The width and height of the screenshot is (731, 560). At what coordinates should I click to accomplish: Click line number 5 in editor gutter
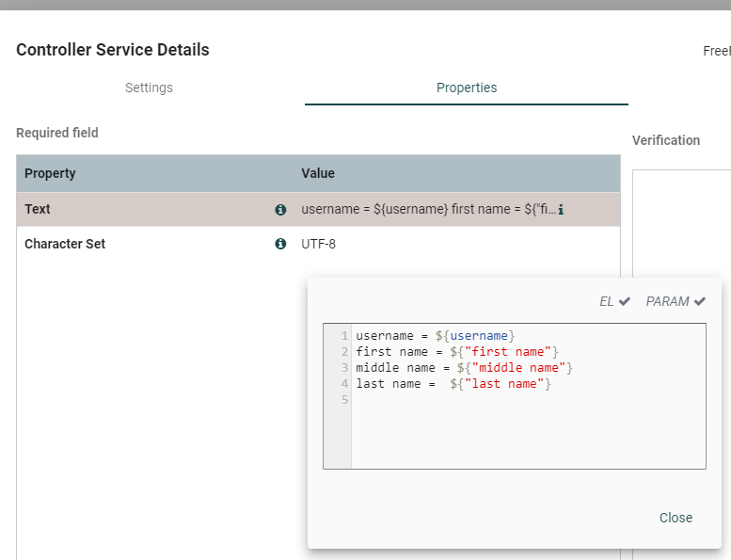tap(345, 400)
